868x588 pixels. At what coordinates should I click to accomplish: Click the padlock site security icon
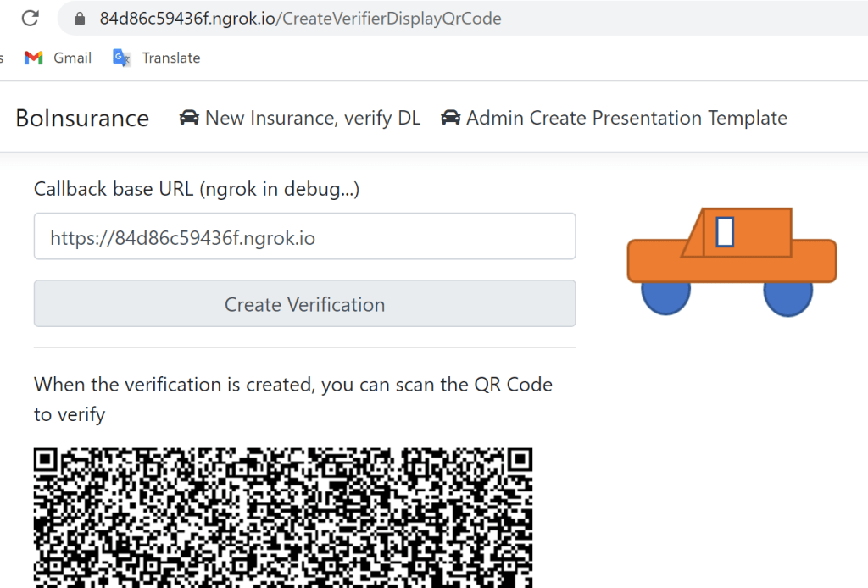81,19
